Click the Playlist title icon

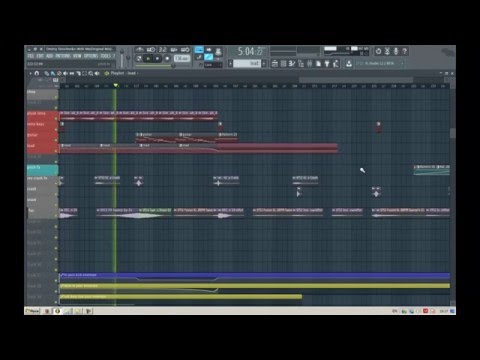[107, 73]
